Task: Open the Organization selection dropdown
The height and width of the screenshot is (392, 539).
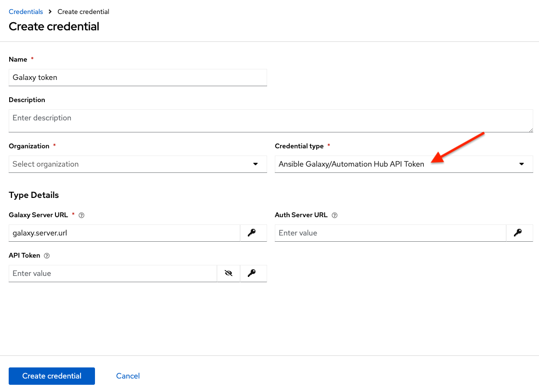Action: click(x=138, y=164)
